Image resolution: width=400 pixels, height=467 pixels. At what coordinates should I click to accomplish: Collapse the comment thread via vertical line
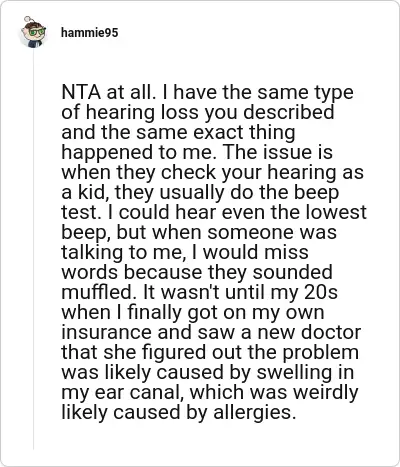[x=33, y=248]
